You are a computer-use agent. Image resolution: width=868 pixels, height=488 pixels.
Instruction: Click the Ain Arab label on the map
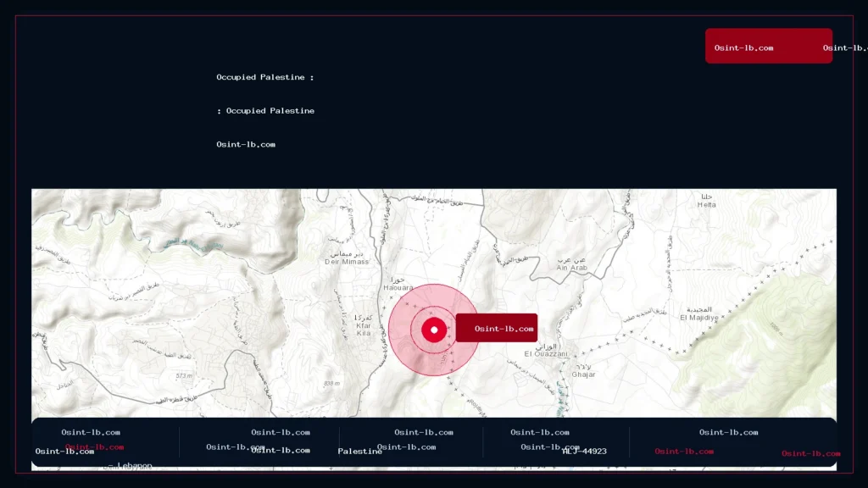(572, 264)
